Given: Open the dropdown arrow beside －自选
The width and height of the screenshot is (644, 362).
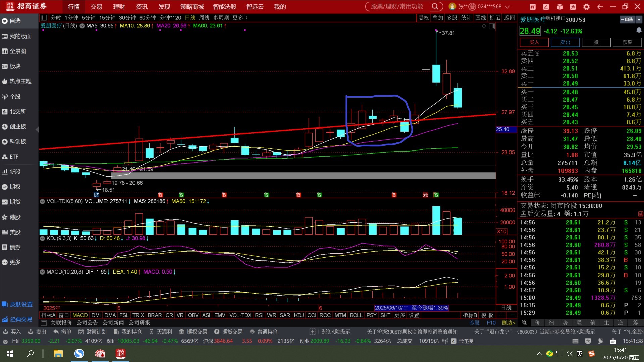Looking at the screenshot, I should pyautogui.click(x=639, y=20).
